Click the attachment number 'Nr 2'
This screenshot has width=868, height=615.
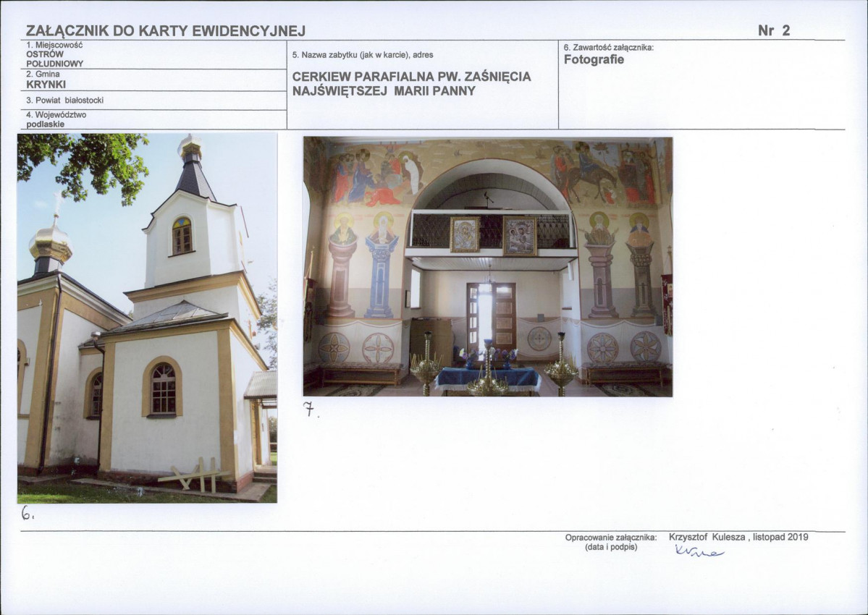pos(774,31)
